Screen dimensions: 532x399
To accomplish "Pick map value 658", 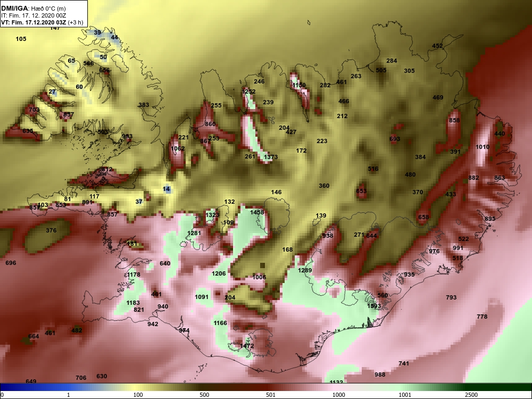I will (x=423, y=217).
